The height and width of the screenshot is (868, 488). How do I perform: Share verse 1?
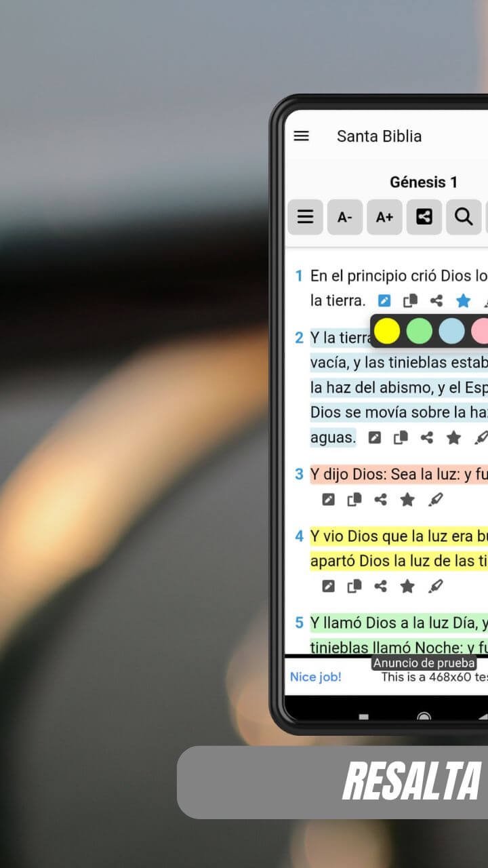(436, 300)
